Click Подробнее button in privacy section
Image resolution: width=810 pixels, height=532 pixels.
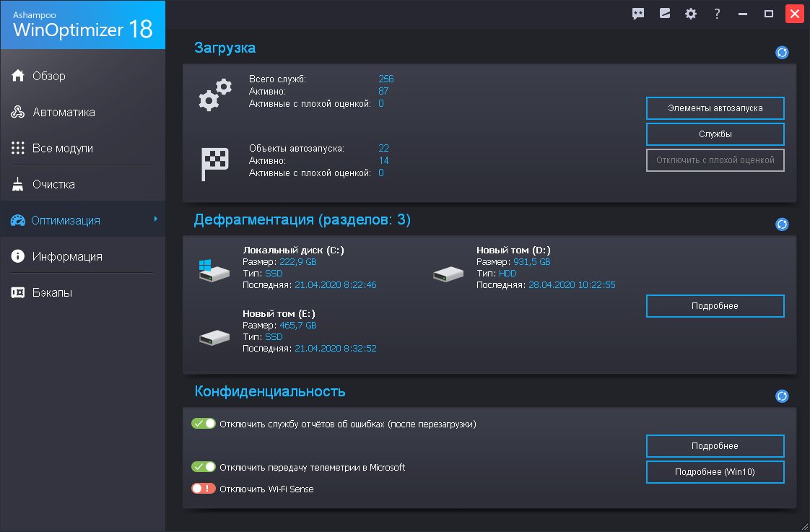715,446
